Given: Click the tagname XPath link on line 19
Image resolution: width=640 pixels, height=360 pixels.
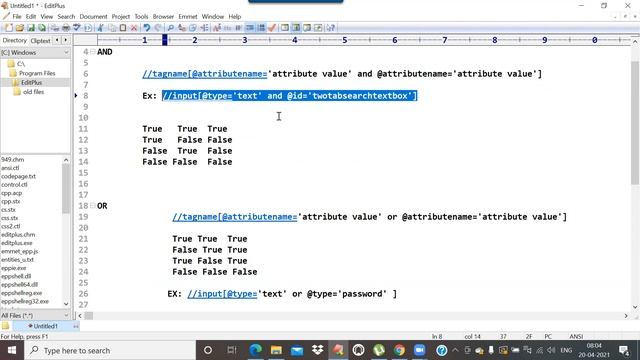Looking at the screenshot, I should click(x=234, y=217).
